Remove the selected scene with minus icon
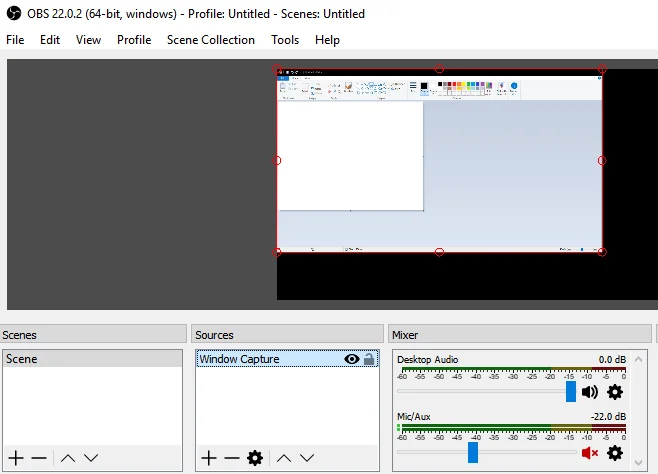 tap(39, 457)
